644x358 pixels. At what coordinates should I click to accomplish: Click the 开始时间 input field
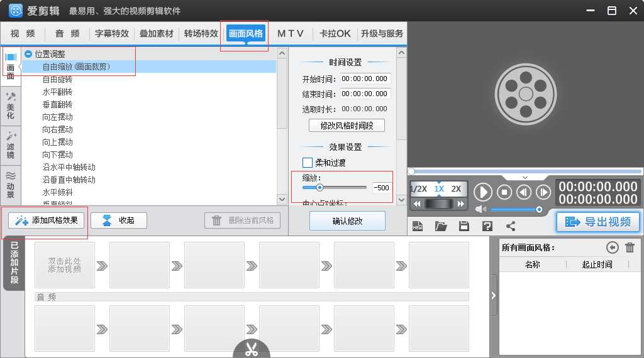365,79
